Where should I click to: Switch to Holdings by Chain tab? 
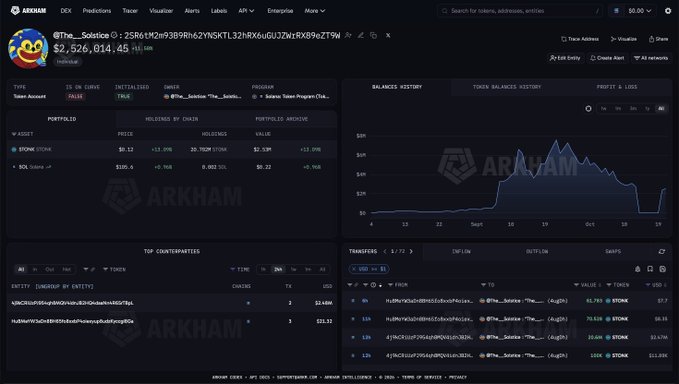coord(171,119)
